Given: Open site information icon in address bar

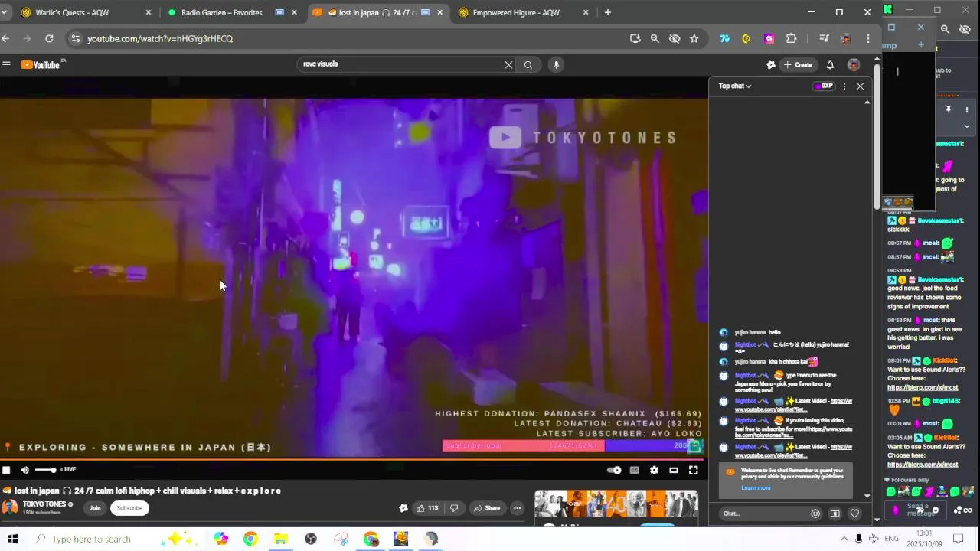Looking at the screenshot, I should coord(74,38).
